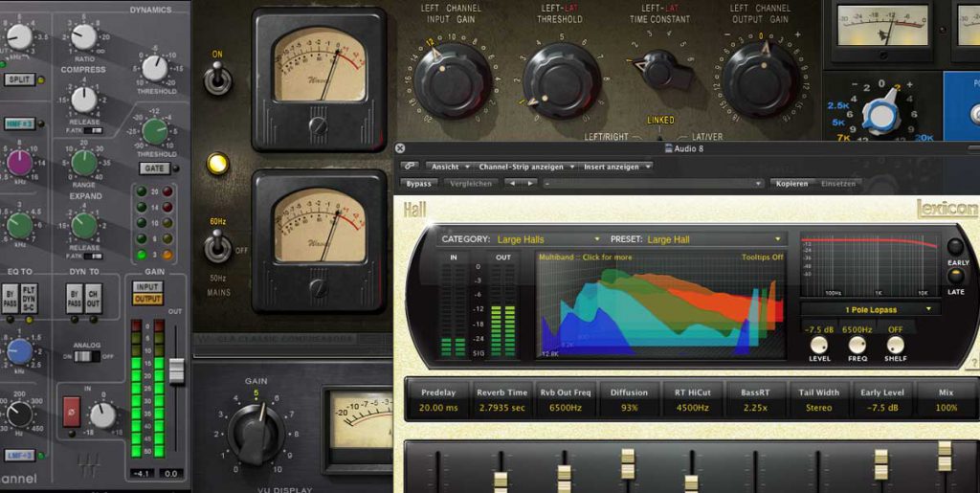This screenshot has width=980, height=493.
Task: Flip the 60Hz/50Hz mains toggle switch
Action: (x=217, y=247)
